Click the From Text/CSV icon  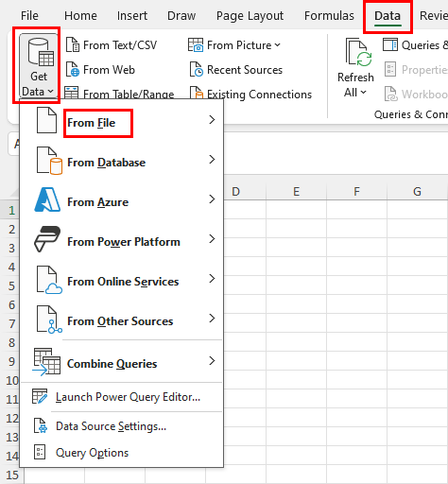click(73, 44)
